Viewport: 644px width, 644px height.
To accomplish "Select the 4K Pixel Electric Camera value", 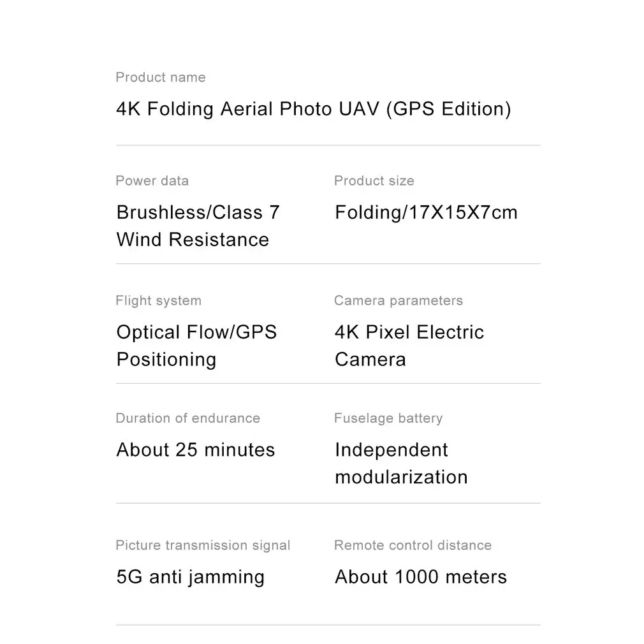I will point(409,346).
